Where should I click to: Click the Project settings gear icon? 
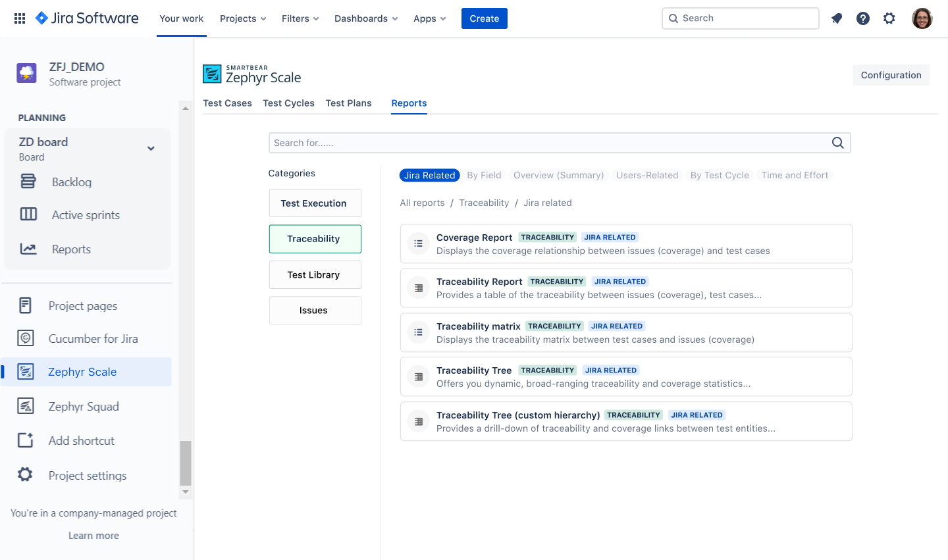click(x=25, y=474)
